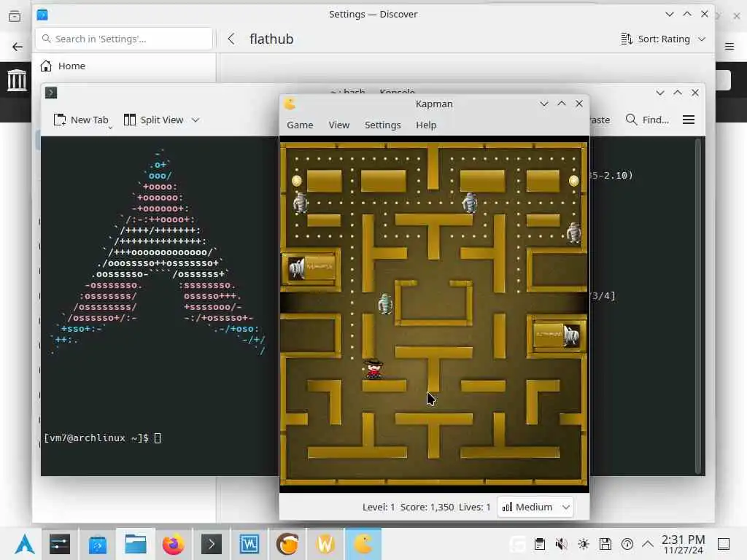Click the flathub heading in Discover
This screenshot has width=747, height=560.
271,39
